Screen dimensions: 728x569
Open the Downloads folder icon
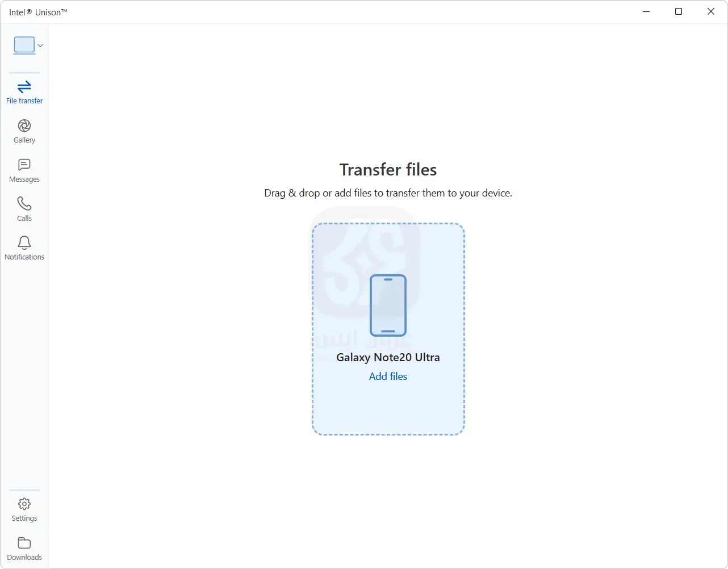click(x=24, y=543)
